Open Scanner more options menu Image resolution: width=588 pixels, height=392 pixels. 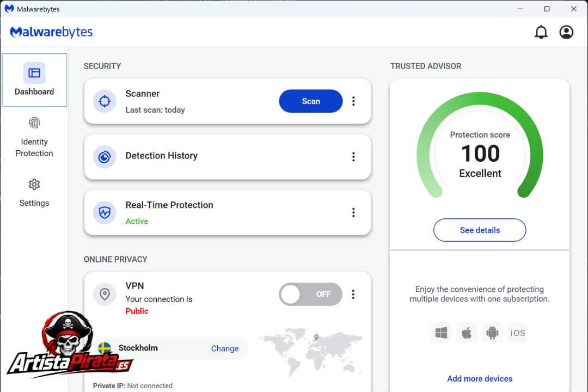pos(353,101)
